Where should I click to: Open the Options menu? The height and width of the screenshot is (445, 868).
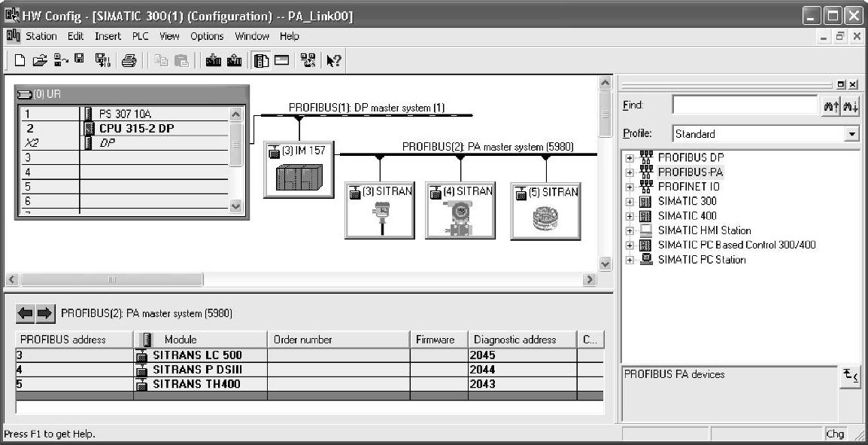207,36
